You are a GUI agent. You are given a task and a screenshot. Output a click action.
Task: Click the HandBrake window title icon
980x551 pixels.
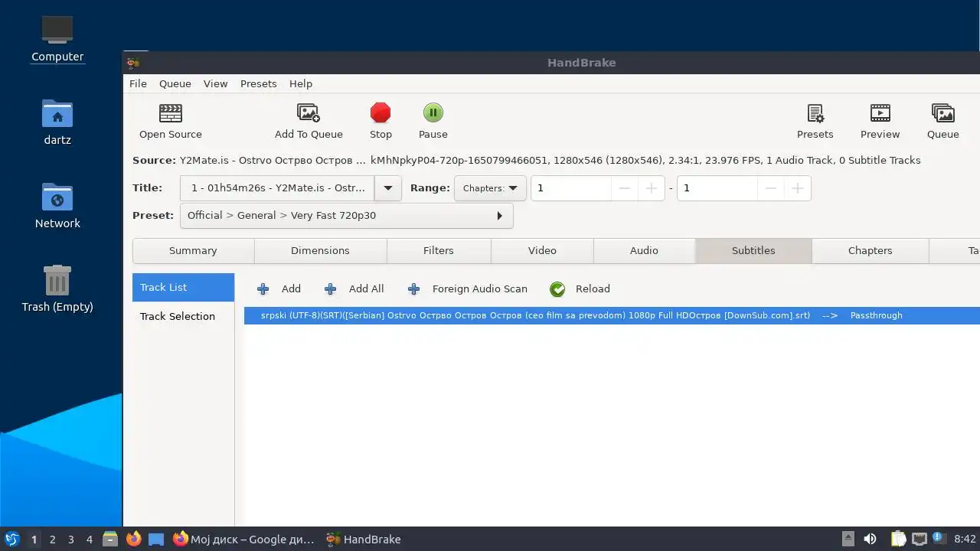coord(133,63)
